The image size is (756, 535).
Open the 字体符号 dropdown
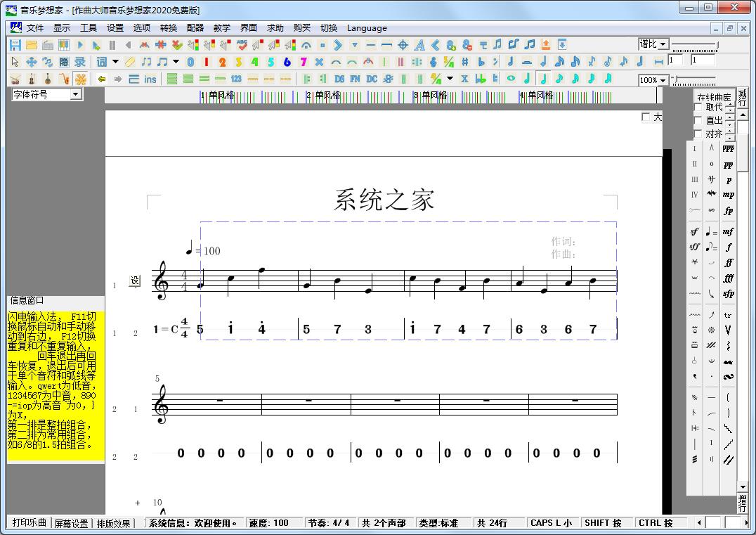click(76, 94)
